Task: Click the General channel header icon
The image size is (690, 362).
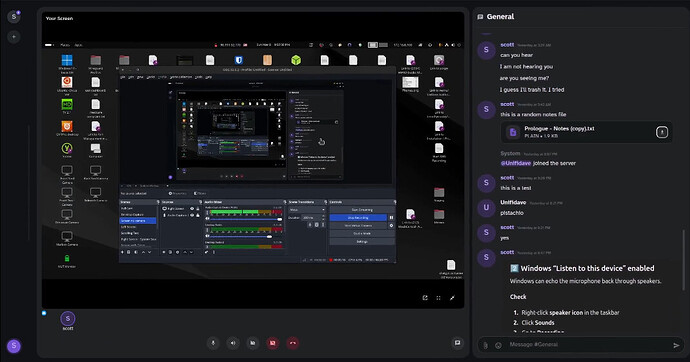Action: (x=480, y=17)
